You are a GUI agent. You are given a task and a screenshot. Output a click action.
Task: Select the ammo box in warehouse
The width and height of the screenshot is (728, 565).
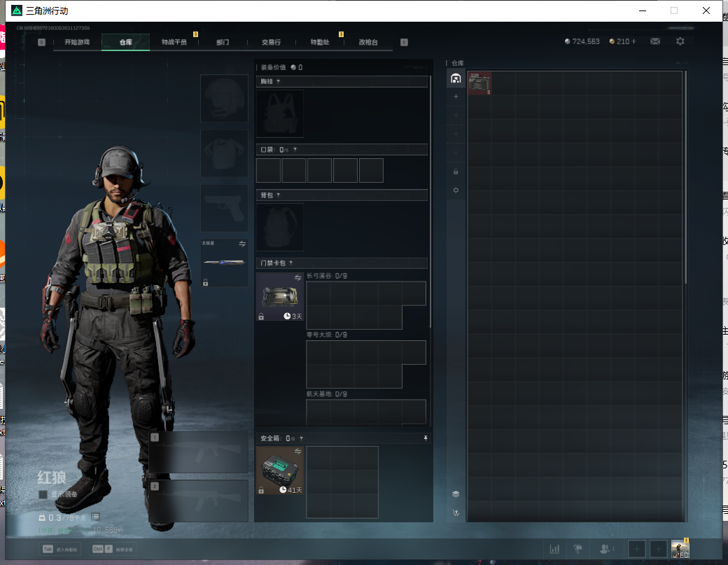479,83
